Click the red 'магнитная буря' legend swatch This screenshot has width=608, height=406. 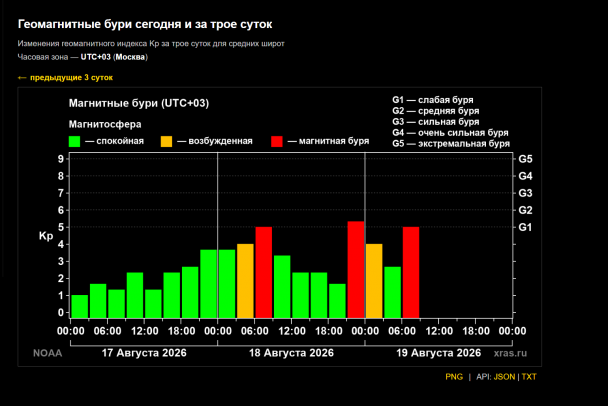[277, 142]
